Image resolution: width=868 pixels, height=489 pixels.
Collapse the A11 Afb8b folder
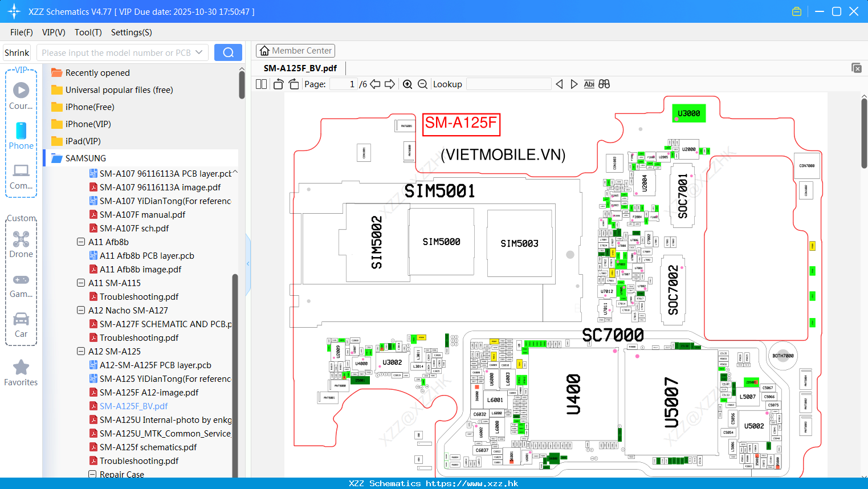pyautogui.click(x=81, y=242)
